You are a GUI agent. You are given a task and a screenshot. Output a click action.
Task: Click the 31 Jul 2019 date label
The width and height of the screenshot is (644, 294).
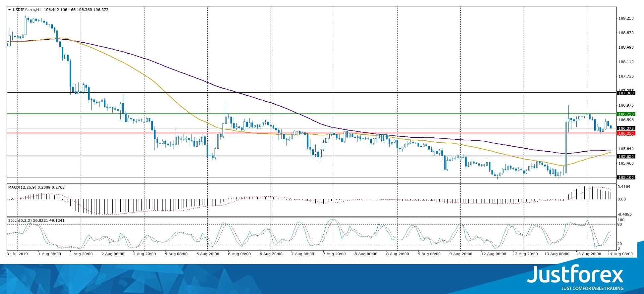pos(18,254)
